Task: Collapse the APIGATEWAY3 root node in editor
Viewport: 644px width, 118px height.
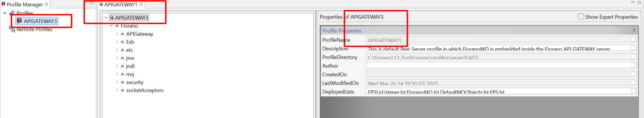Action: [106, 18]
